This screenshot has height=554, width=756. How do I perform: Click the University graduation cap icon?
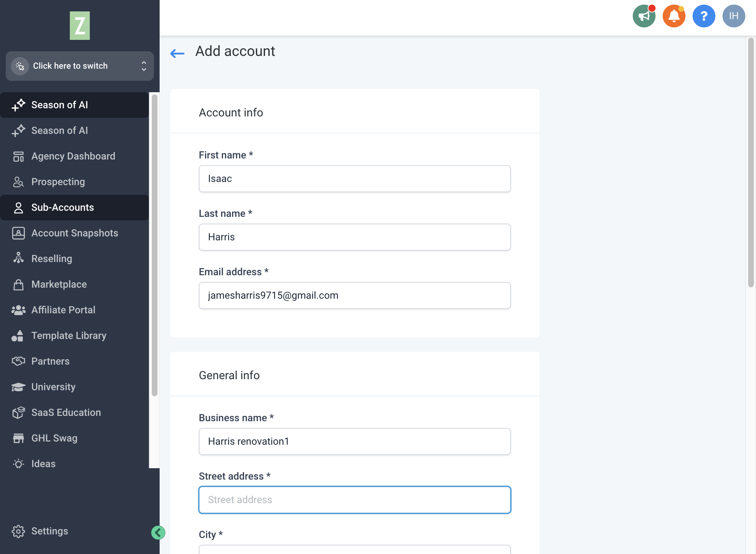tap(18, 387)
